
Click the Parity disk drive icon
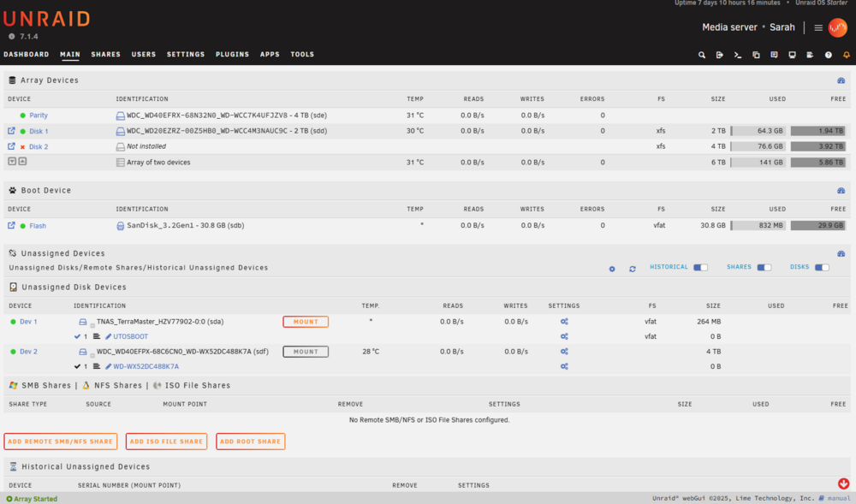[x=120, y=116]
